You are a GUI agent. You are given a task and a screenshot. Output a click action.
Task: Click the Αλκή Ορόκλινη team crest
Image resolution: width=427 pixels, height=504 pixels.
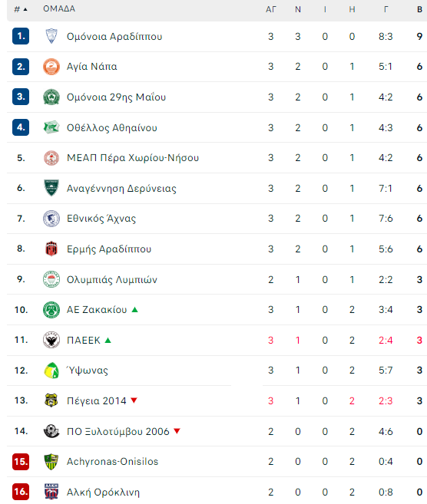pos(51,492)
